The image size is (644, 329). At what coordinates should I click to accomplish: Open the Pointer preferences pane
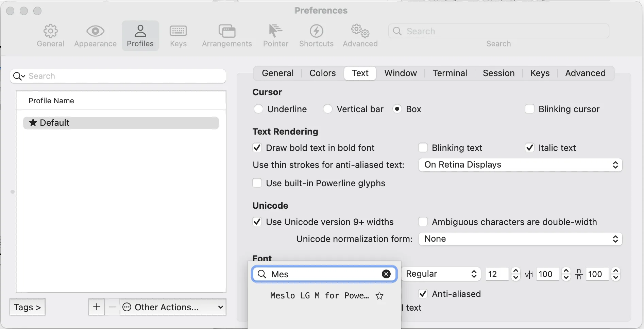coord(275,36)
